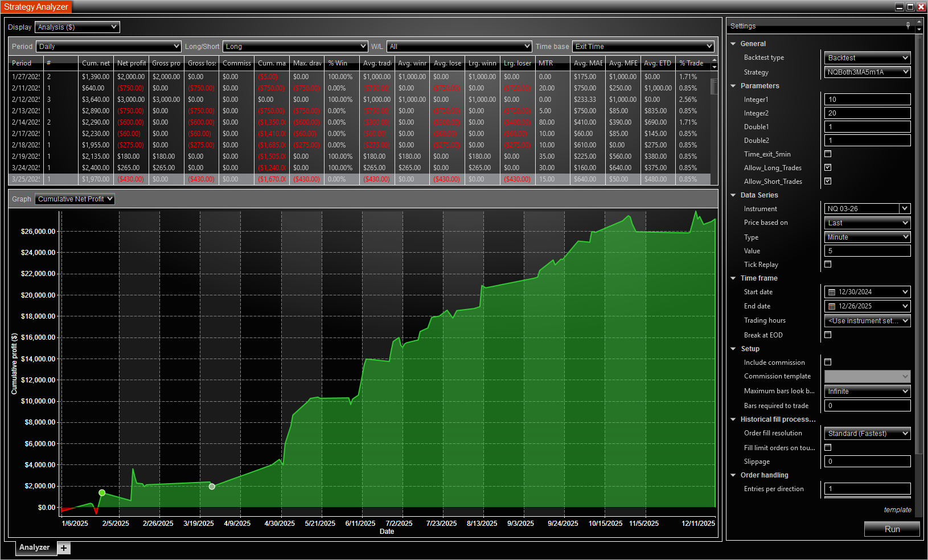Click the plus icon to add new tab
Viewport: 928px width, 560px height.
click(64, 548)
